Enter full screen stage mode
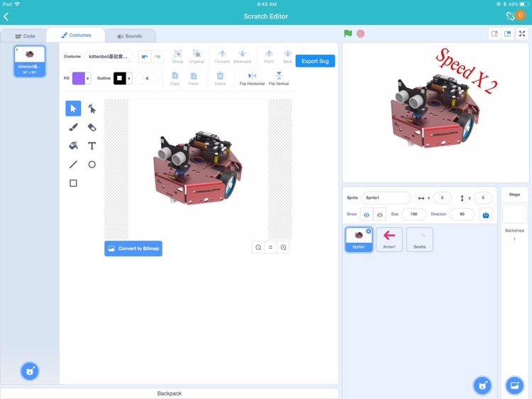Screen dimensions: 532x399 click(522, 33)
